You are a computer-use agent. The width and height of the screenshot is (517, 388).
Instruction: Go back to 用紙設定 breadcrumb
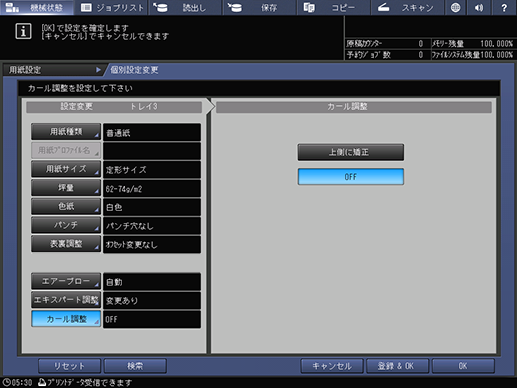click(x=53, y=70)
